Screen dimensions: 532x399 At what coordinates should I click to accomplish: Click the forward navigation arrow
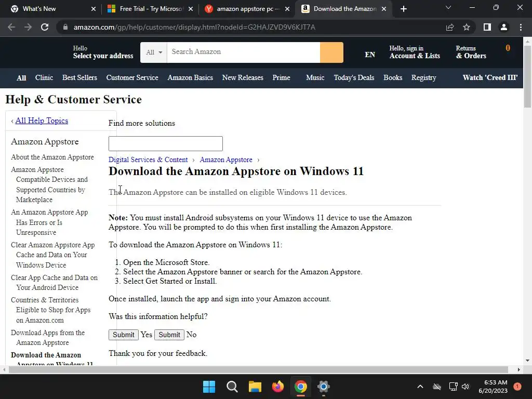(28, 27)
